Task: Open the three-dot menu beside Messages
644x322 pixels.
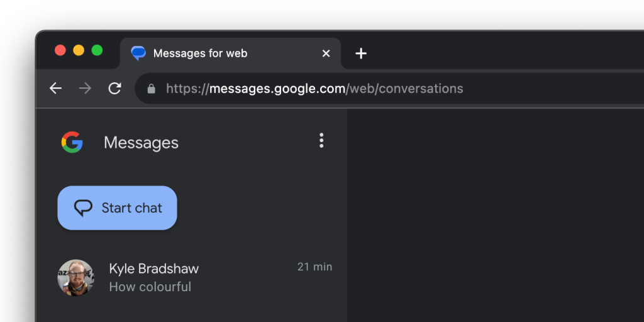Action: coord(321,141)
